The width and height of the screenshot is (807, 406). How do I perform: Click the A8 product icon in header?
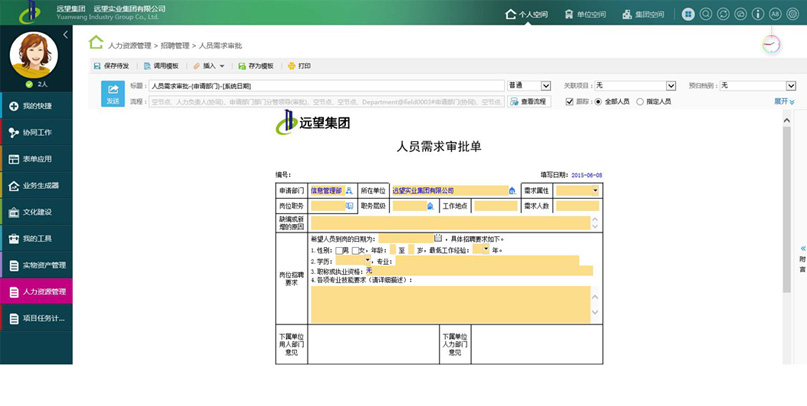tap(775, 14)
